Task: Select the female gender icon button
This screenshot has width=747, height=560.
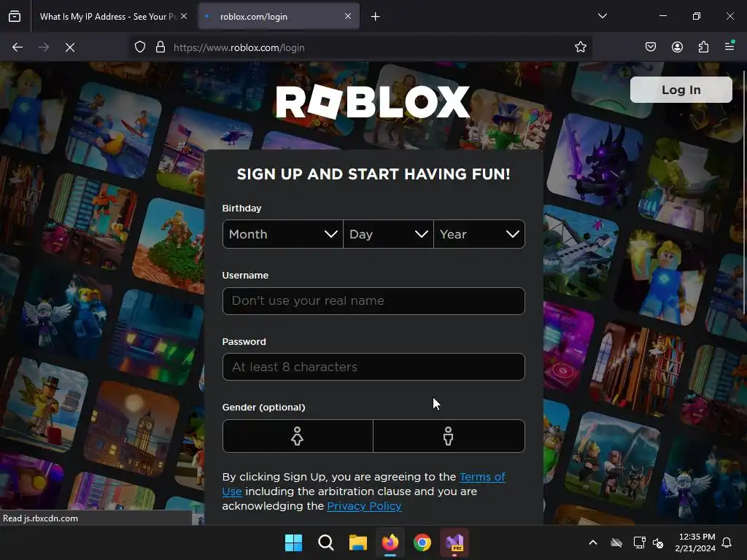Action: click(298, 436)
